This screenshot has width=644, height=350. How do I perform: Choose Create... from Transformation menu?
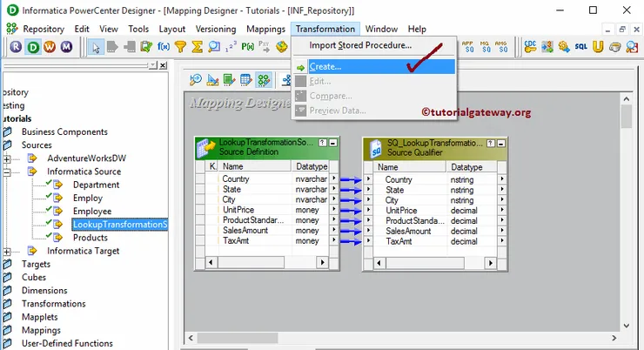point(374,66)
